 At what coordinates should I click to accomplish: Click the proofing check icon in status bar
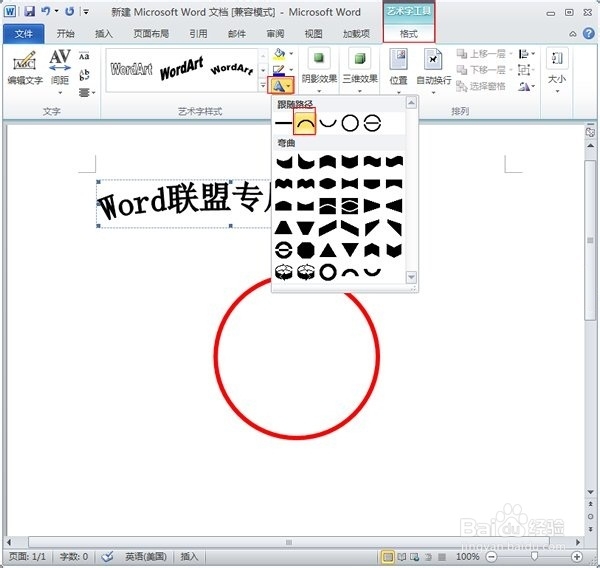click(107, 557)
